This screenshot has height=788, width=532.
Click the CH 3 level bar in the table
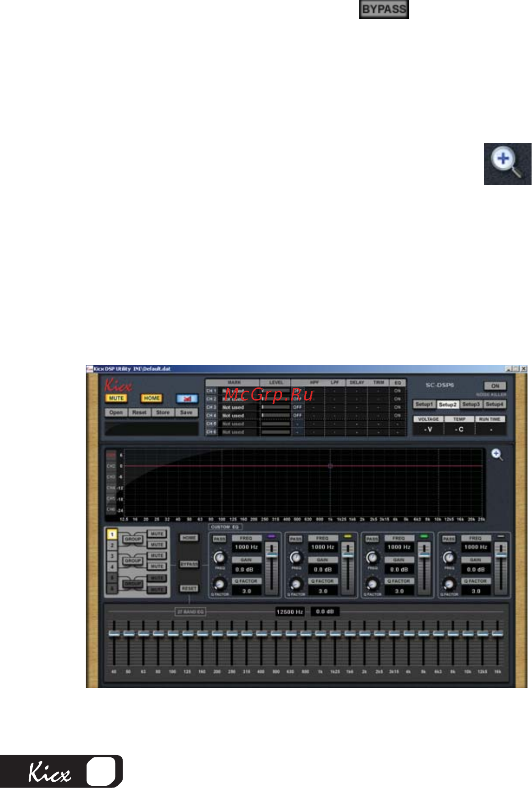coord(275,407)
